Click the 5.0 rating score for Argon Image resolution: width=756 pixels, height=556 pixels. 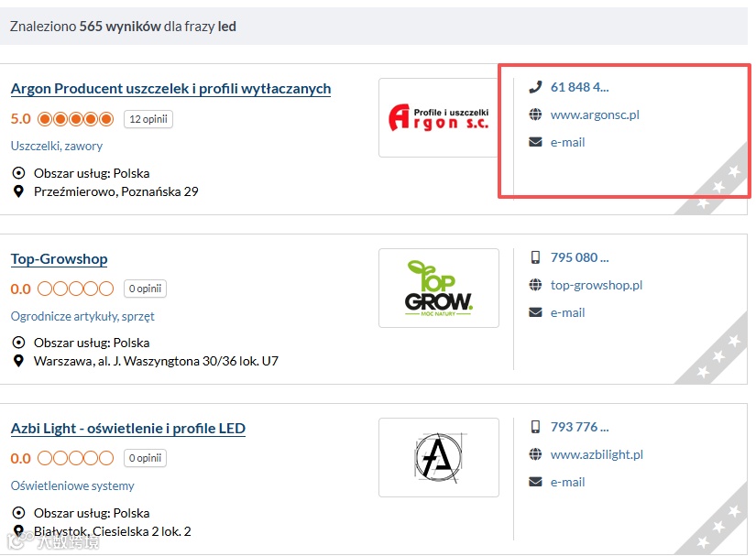[x=21, y=119]
